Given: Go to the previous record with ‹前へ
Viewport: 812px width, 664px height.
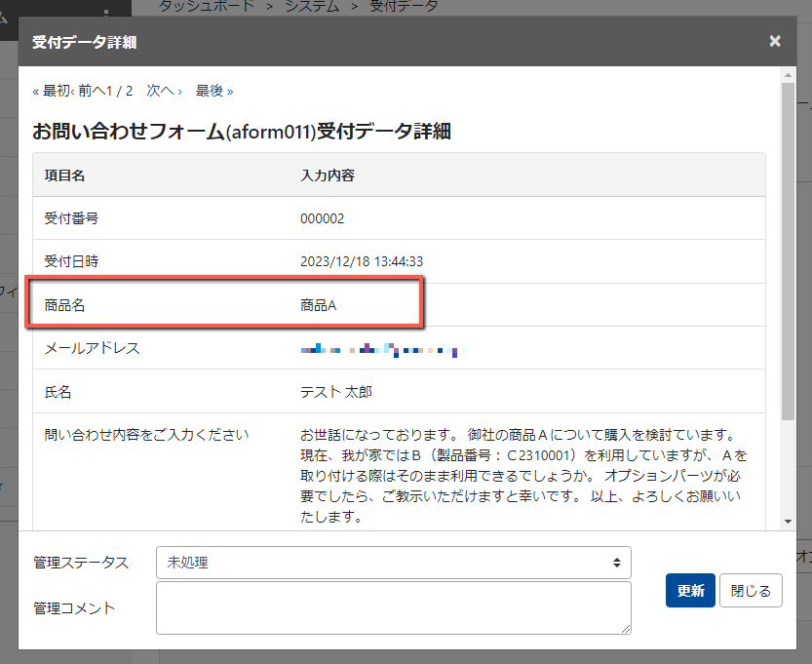Looking at the screenshot, I should 91,91.
